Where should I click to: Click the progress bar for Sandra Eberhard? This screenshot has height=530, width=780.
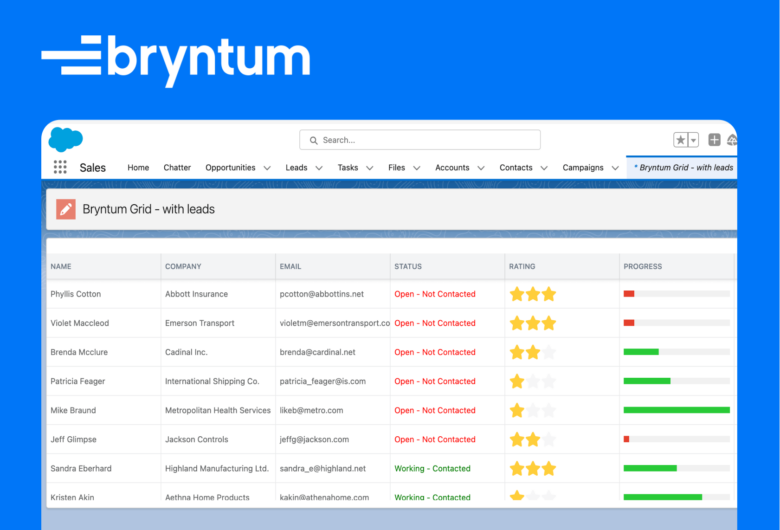click(x=677, y=468)
